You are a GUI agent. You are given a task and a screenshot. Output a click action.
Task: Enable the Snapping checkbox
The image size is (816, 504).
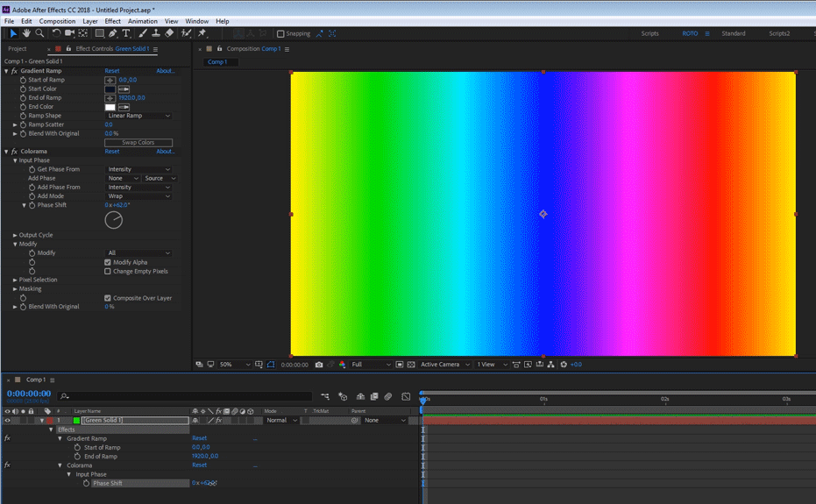(280, 34)
